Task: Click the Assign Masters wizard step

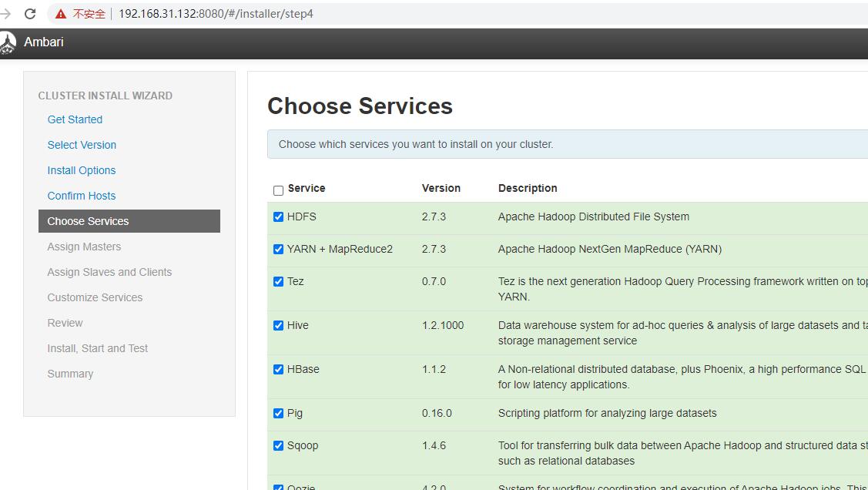Action: (84, 247)
